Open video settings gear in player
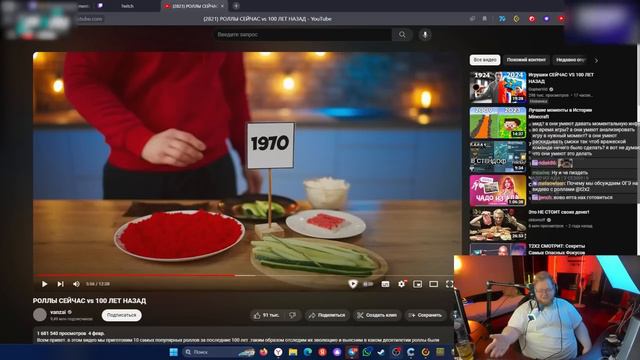Image resolution: width=640 pixels, height=360 pixels. click(x=402, y=284)
